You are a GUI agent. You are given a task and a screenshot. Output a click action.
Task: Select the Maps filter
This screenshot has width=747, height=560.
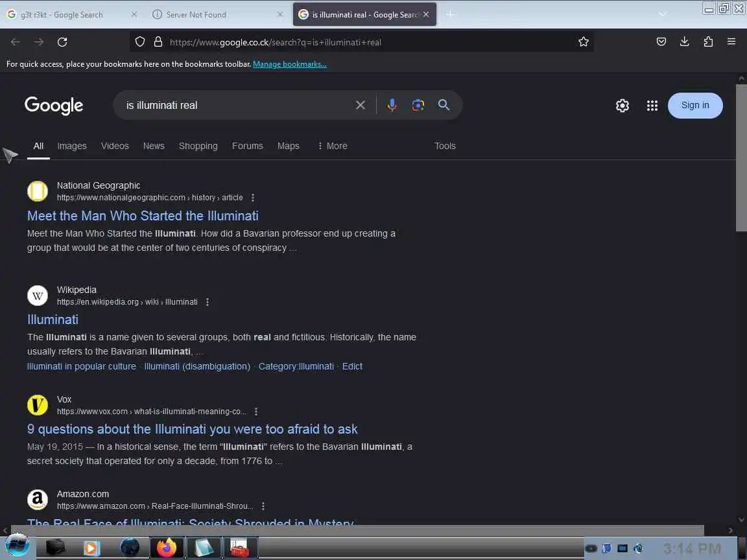click(x=288, y=146)
